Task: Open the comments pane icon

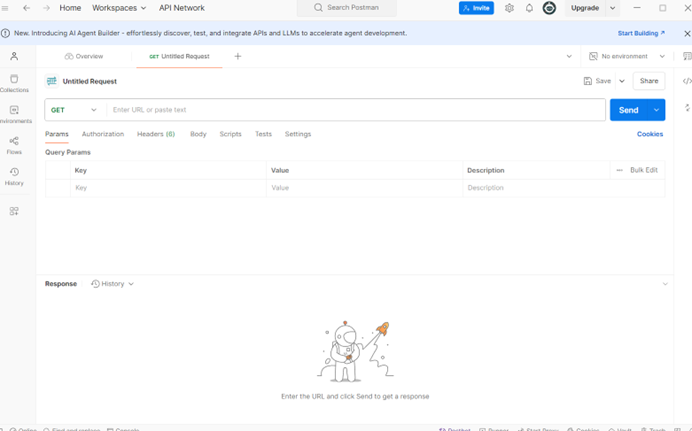Action: pyautogui.click(x=687, y=56)
